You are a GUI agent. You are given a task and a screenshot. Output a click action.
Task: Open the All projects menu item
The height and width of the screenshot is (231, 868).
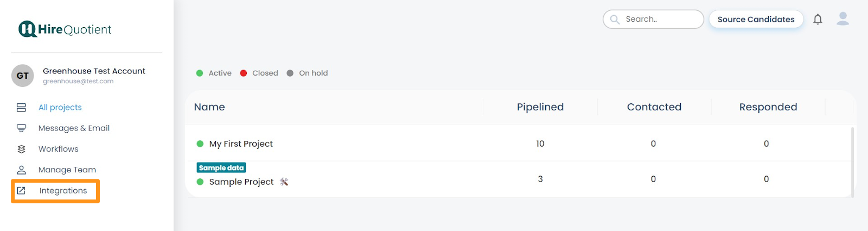(x=60, y=108)
